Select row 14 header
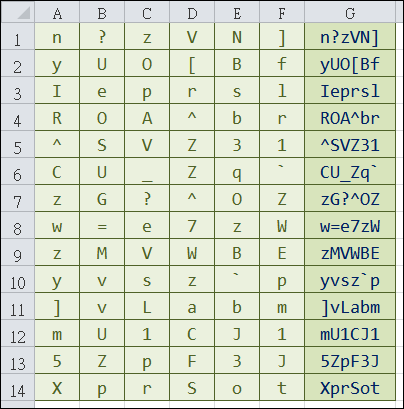 pyautogui.click(x=18, y=388)
